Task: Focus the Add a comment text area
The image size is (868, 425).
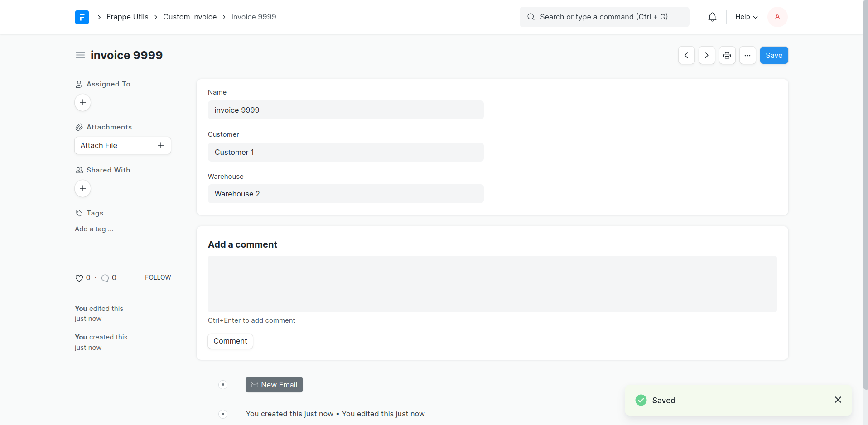Action: point(492,284)
